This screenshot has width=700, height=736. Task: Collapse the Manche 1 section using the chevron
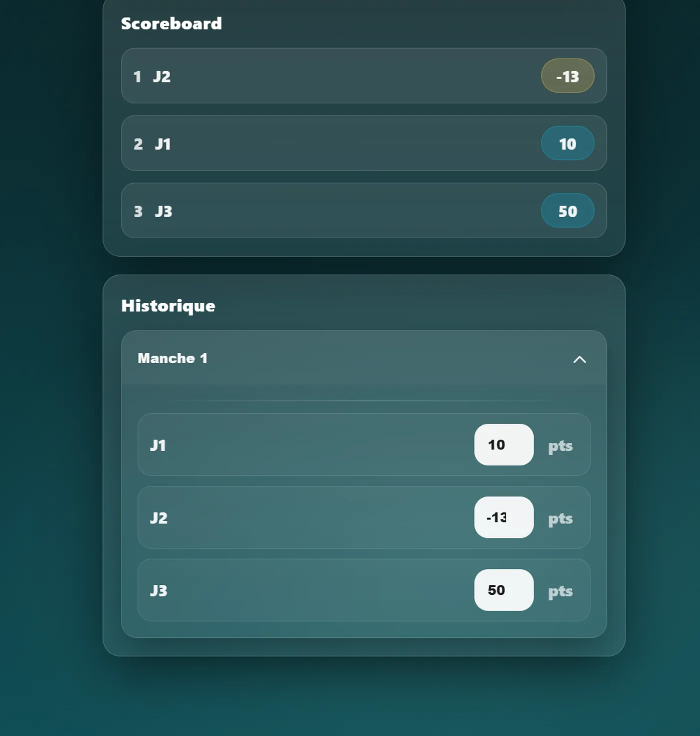(x=579, y=359)
